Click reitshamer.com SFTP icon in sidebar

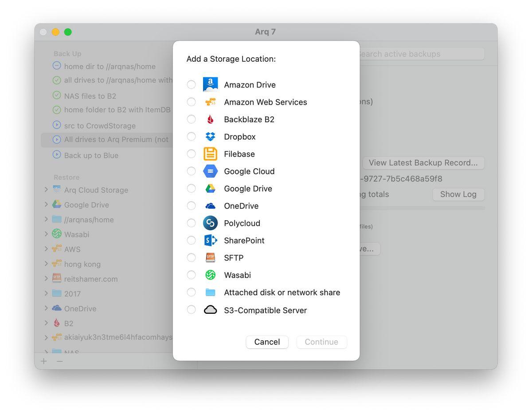pyautogui.click(x=56, y=278)
